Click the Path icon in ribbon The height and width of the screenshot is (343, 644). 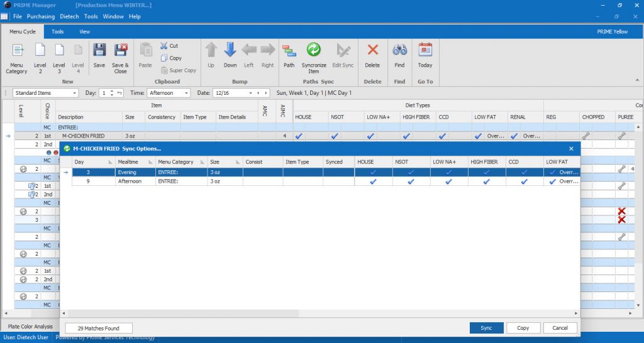coord(289,51)
